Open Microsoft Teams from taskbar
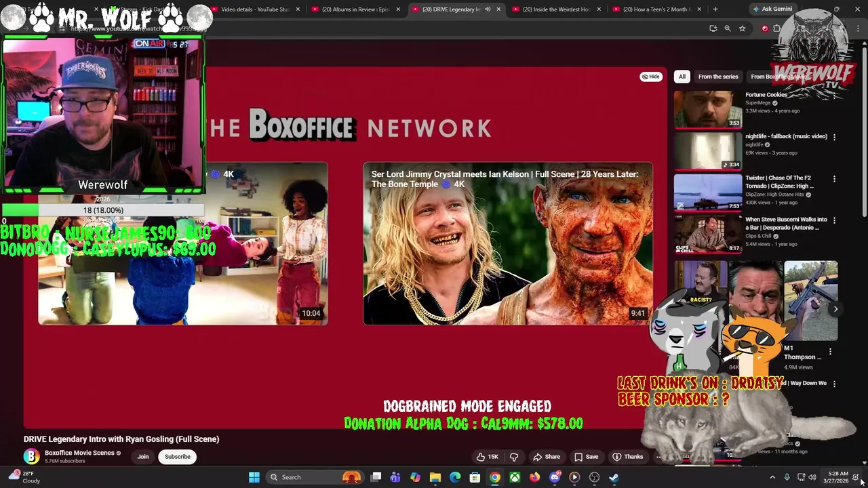The image size is (868, 488). [x=395, y=477]
